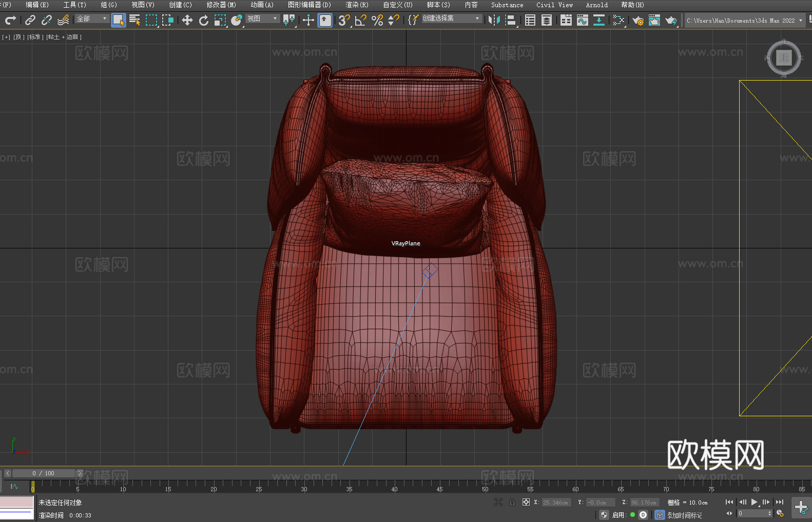The width and height of the screenshot is (812, 522).
Task: Open the Scene Explorer toggle icon
Action: pyautogui.click(x=530, y=20)
